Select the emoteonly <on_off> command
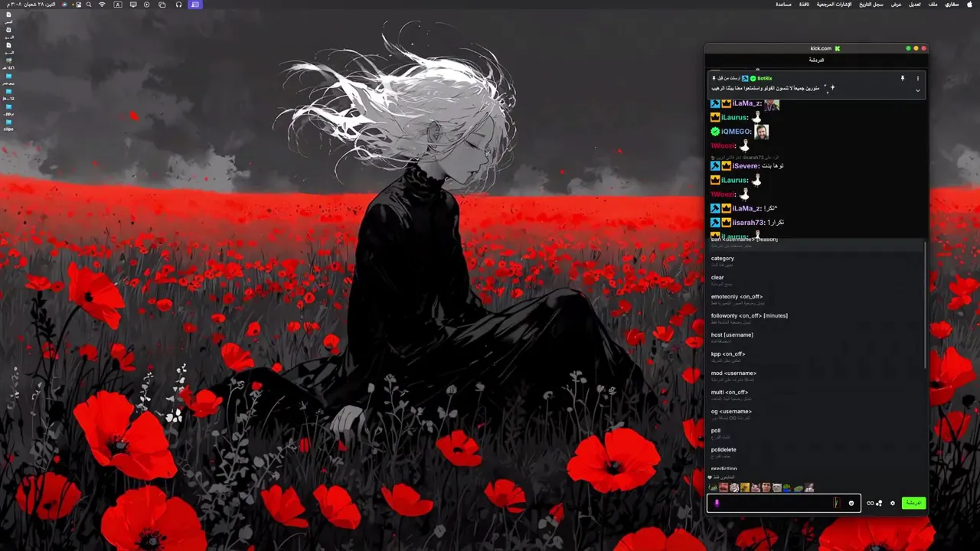The image size is (980, 551). point(815,299)
